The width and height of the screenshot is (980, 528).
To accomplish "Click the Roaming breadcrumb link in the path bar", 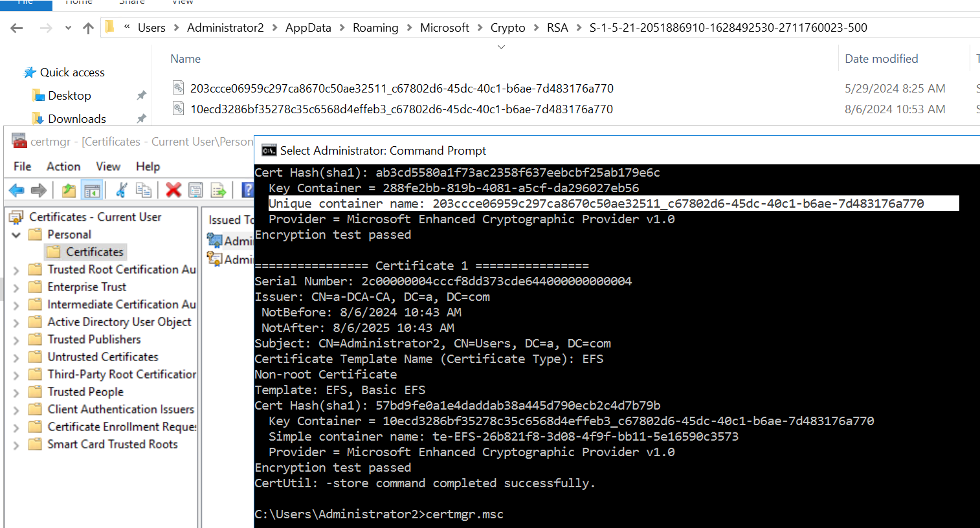I will pos(375,27).
